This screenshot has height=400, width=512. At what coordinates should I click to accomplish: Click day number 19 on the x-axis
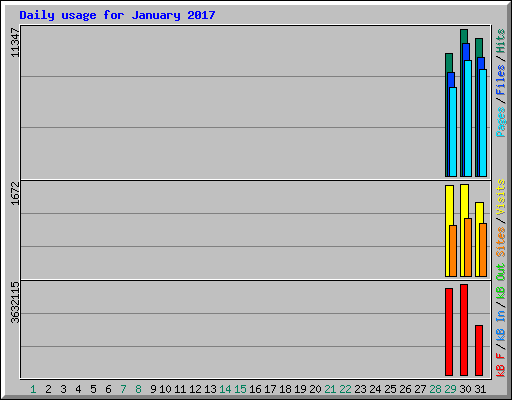tap(300, 389)
